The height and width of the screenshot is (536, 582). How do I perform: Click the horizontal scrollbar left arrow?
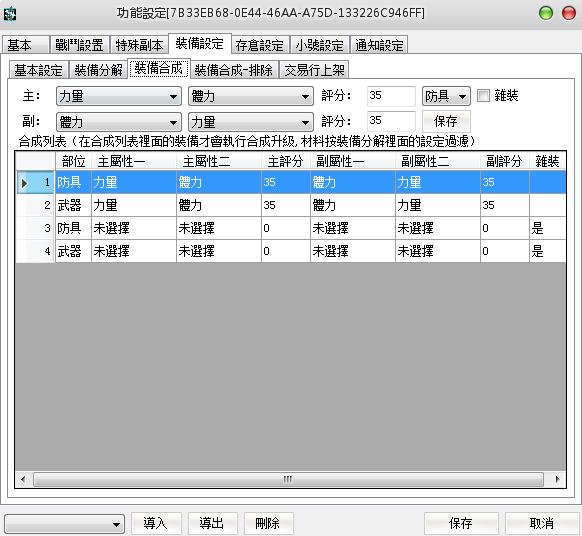(23, 479)
